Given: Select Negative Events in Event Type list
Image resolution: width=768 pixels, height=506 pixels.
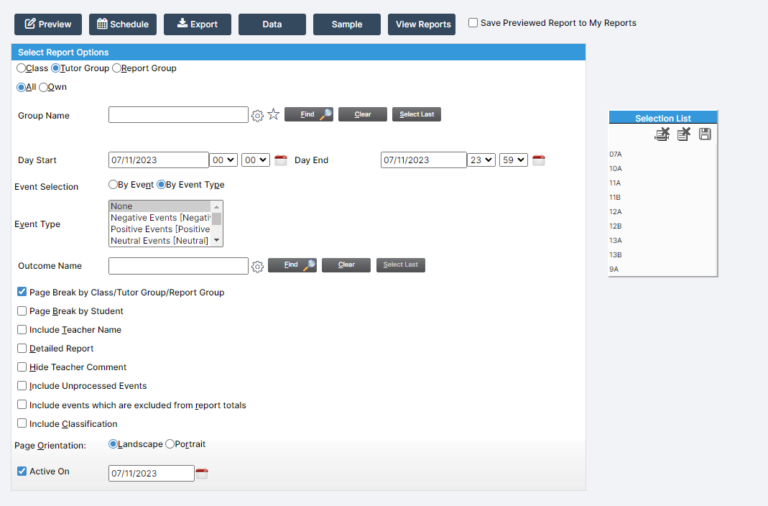Looking at the screenshot, I should coord(160,217).
